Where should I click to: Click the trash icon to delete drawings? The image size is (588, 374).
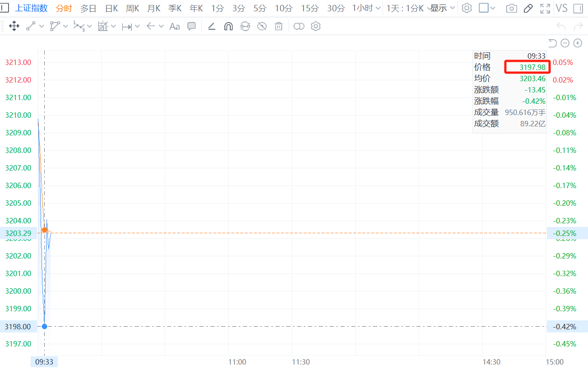coord(279,27)
